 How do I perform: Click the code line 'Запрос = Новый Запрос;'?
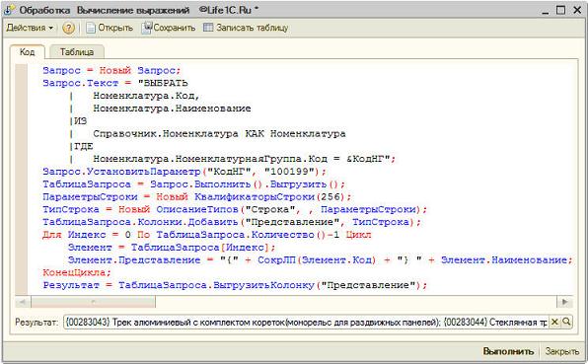(x=111, y=70)
